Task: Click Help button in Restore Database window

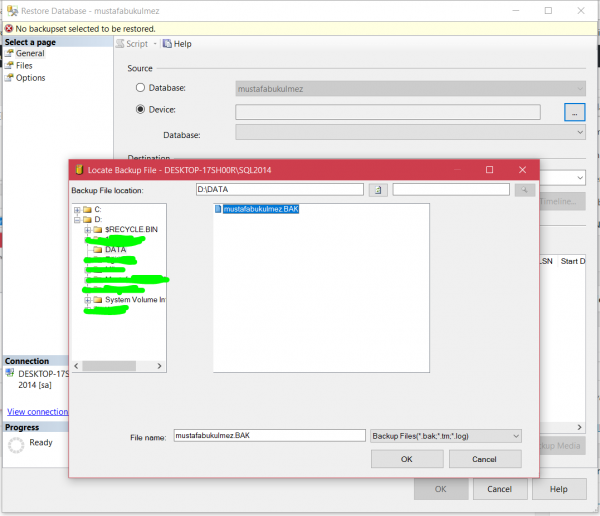Action: click(559, 489)
